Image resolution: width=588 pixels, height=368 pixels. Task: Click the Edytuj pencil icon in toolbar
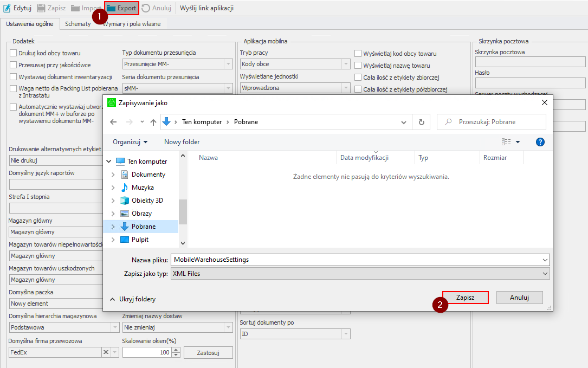(7, 8)
